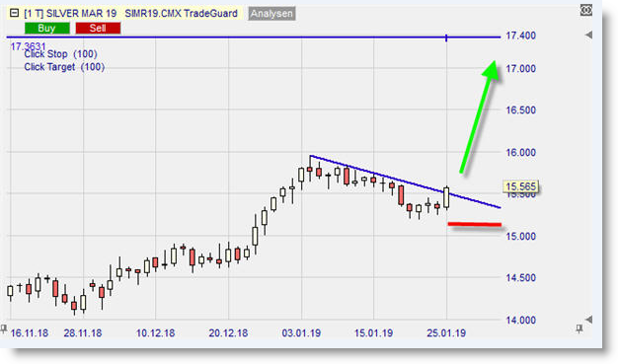Viewport: 618px width, 364px height.
Task: Click the blue descending trendline
Action: (x=405, y=182)
